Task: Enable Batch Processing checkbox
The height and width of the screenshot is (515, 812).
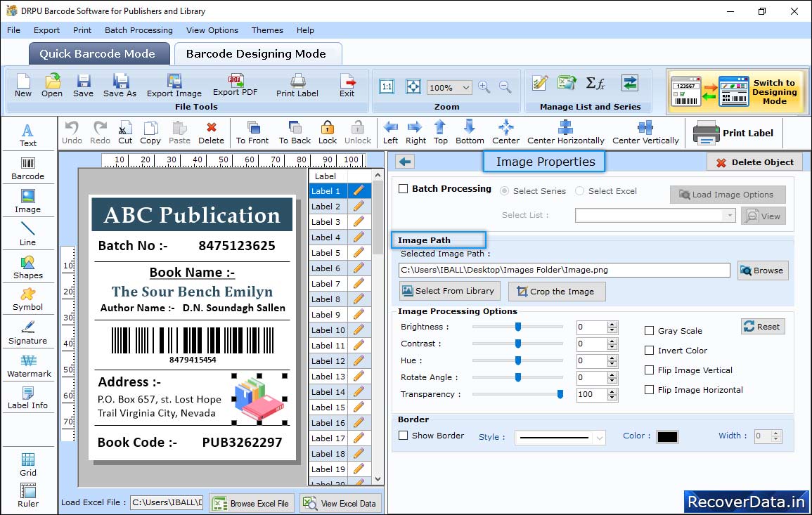Action: tap(404, 189)
